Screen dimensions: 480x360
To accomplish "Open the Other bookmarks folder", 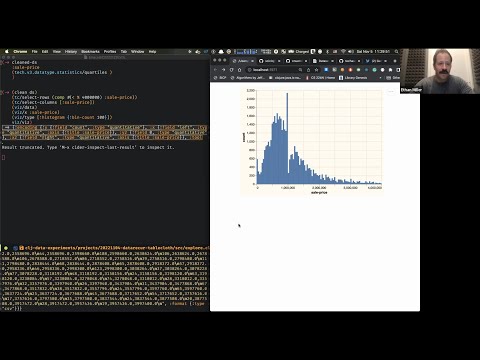I will point(394,78).
